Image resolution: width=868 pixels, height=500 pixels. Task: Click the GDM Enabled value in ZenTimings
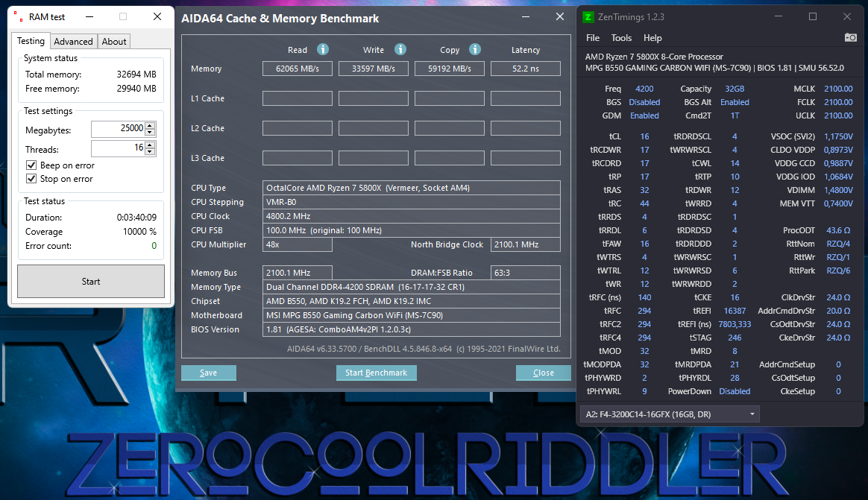644,115
